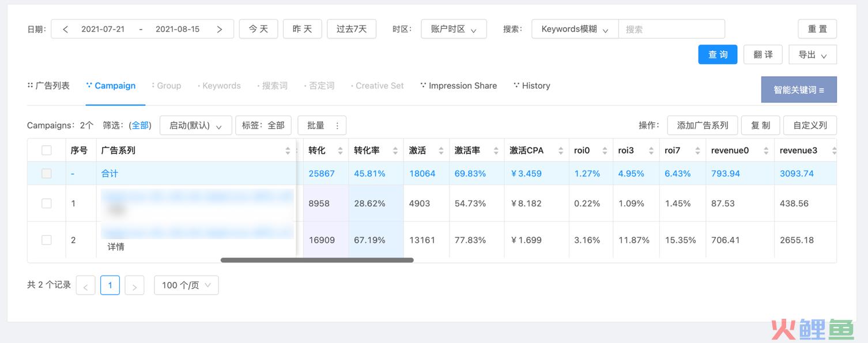
Task: Open the History tab
Action: 532,86
